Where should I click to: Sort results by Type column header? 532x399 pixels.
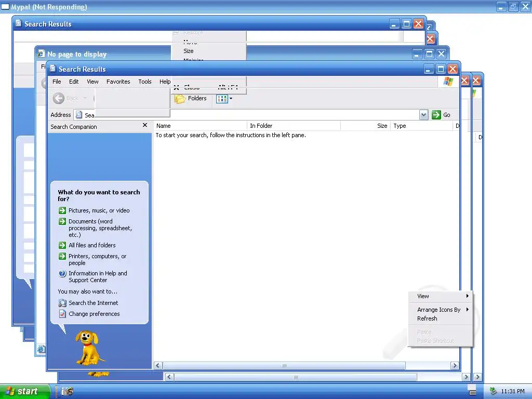click(422, 126)
